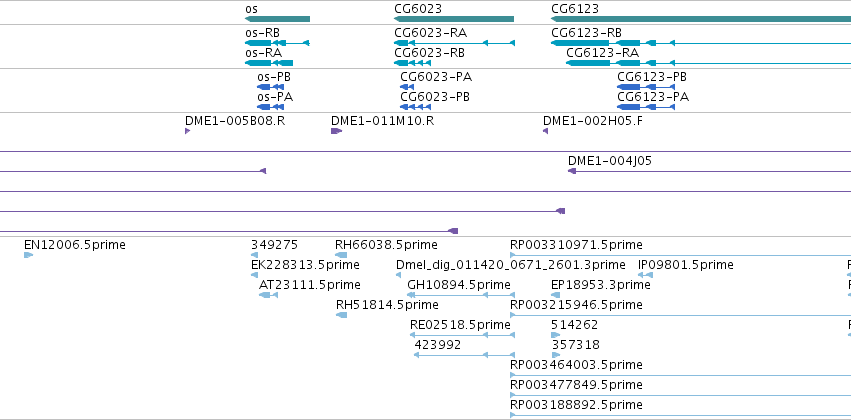Screen dimensions: 851x420
Task: Click the GH10894.5prime label text
Action: click(459, 285)
